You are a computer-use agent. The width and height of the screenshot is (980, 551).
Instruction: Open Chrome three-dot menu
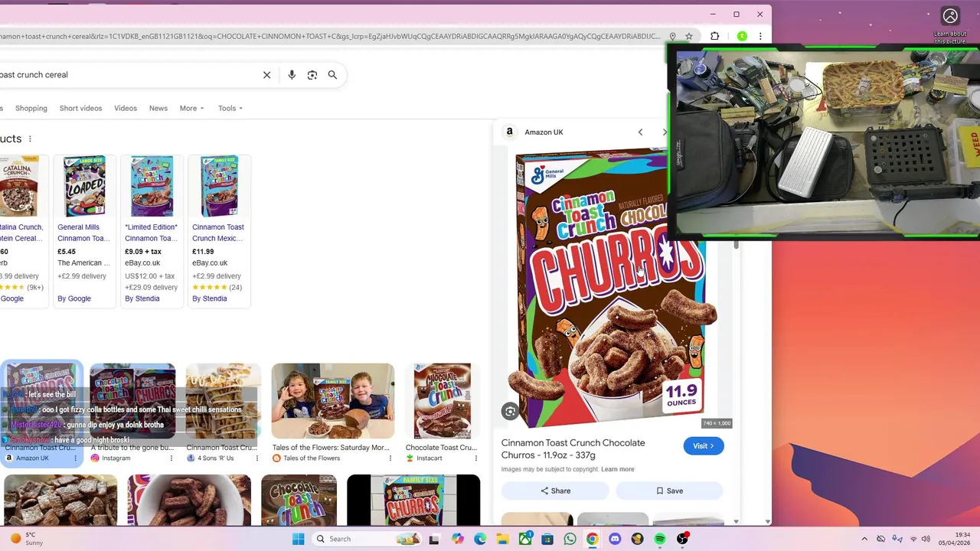[760, 36]
